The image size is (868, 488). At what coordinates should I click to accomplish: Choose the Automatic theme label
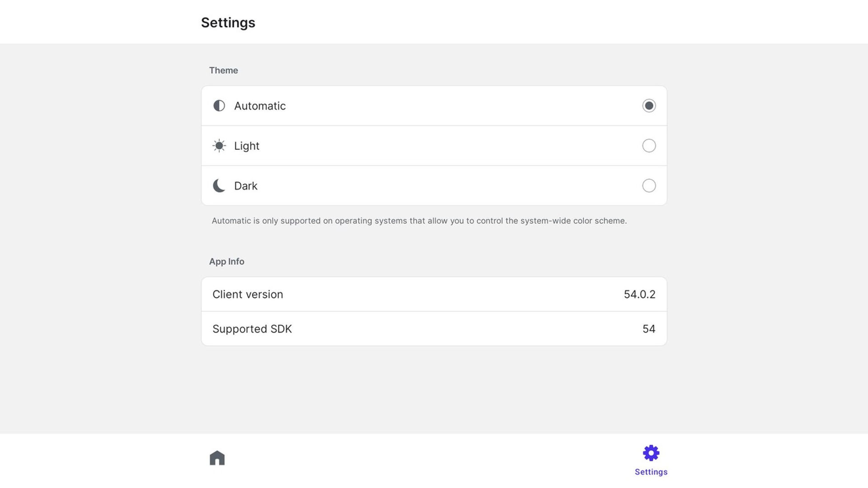[260, 106]
